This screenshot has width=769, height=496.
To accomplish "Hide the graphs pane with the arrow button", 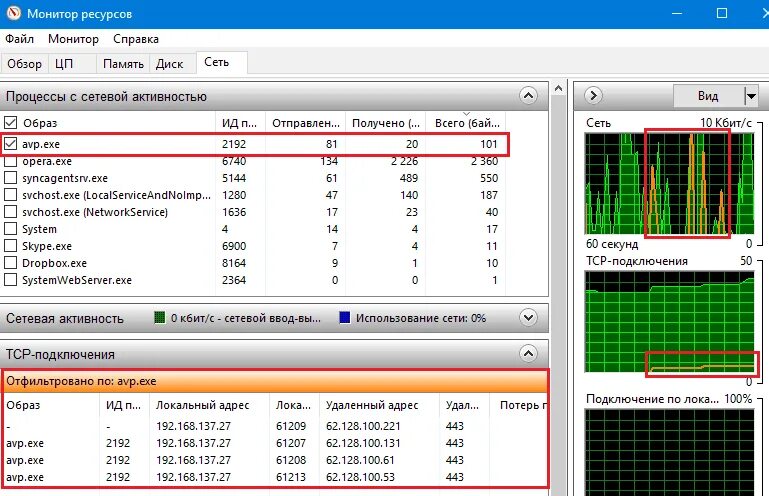I will [x=593, y=96].
